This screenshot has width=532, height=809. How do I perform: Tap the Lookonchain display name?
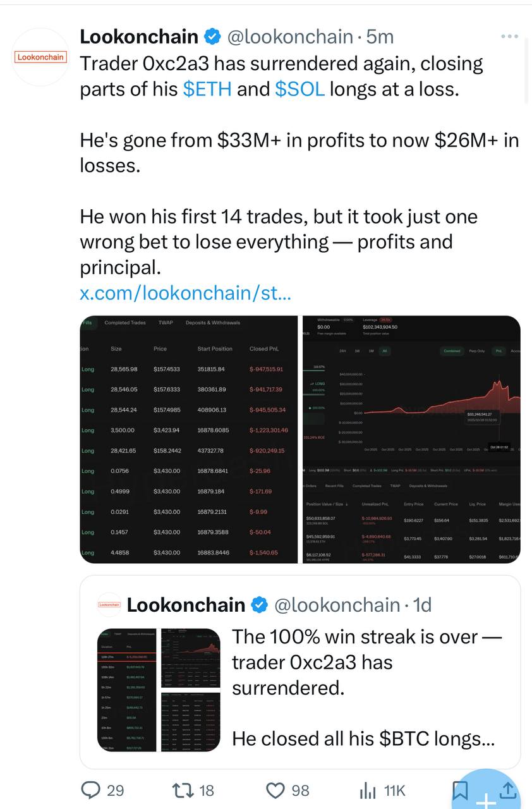(x=139, y=37)
